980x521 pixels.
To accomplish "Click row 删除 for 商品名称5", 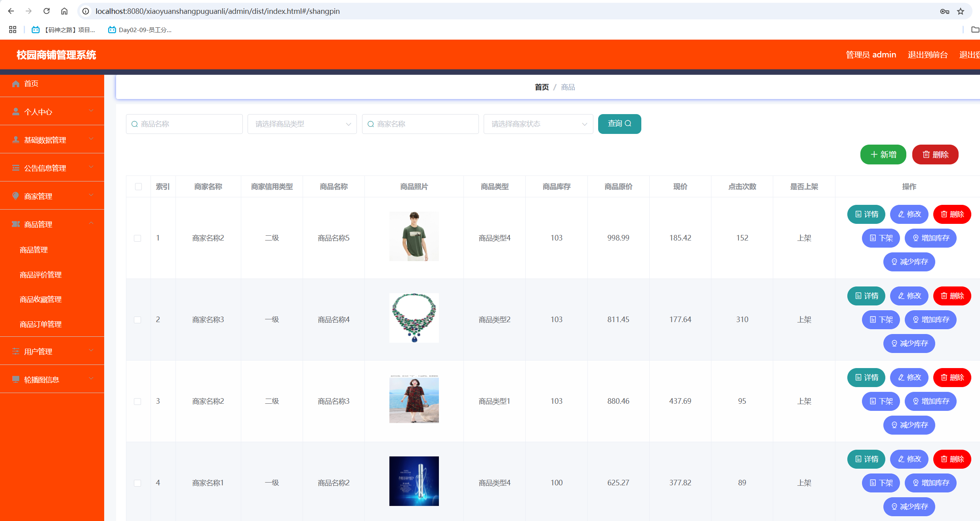I will click(952, 214).
